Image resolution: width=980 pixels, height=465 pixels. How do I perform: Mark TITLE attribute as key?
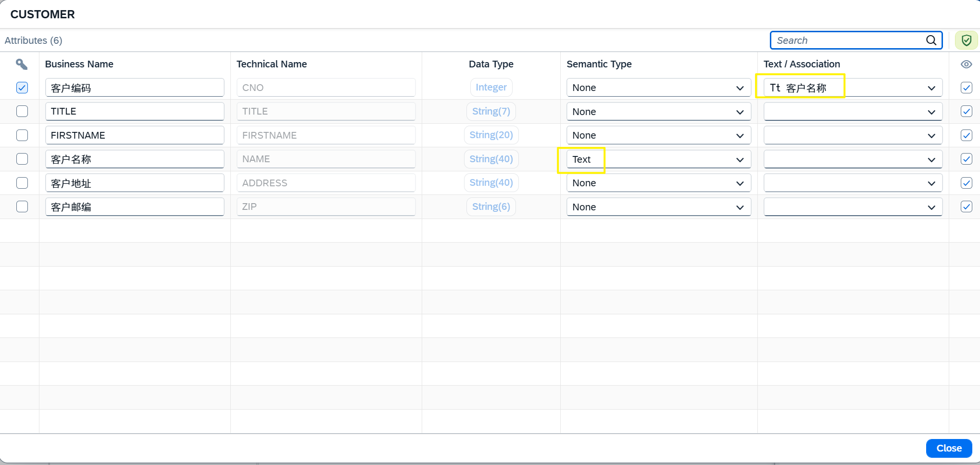22,111
